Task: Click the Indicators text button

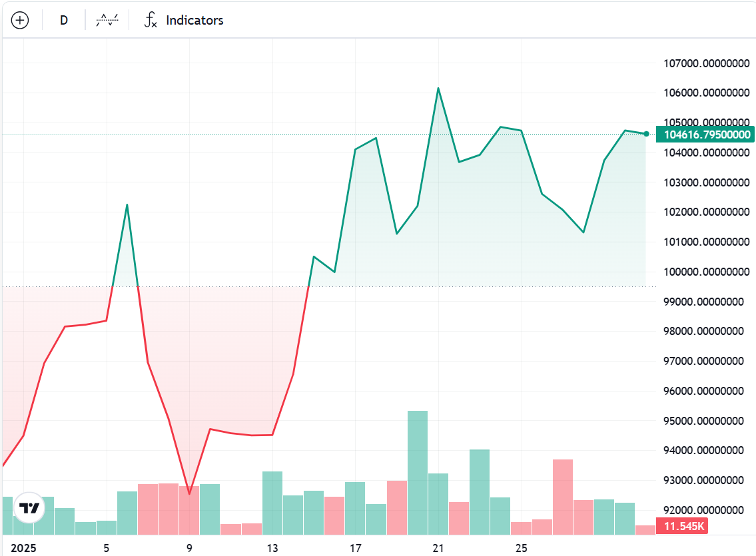Action: 193,20
